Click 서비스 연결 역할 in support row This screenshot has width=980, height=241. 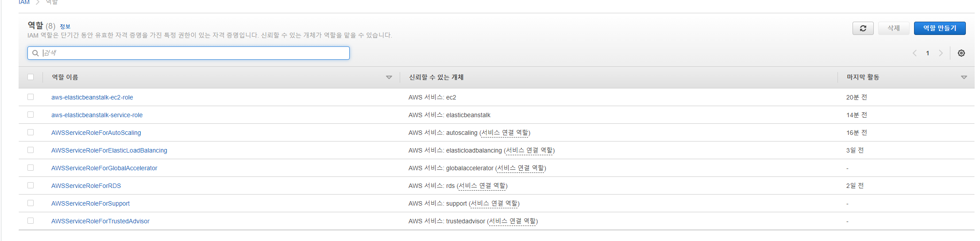(494, 203)
